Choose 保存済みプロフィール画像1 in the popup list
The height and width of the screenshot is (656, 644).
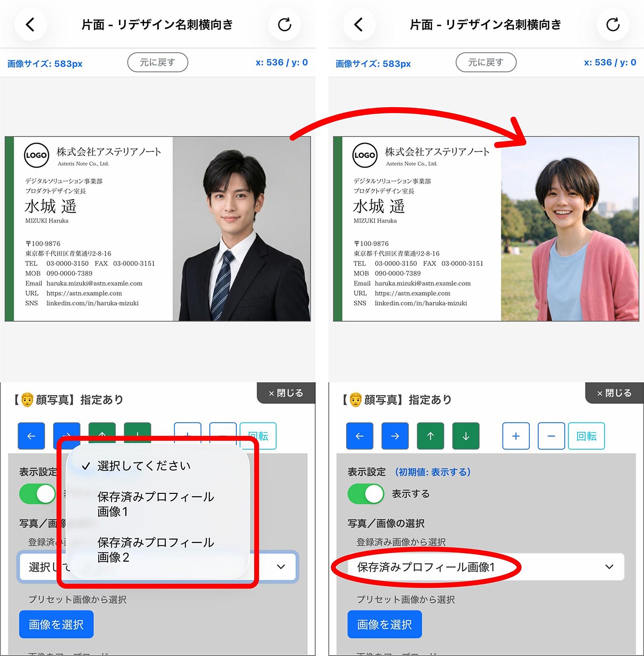pos(157,504)
